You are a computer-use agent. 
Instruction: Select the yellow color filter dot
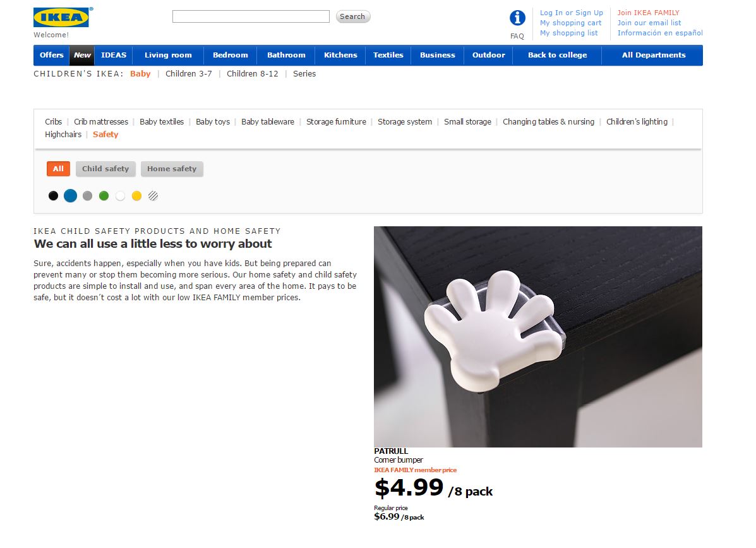[x=136, y=196]
